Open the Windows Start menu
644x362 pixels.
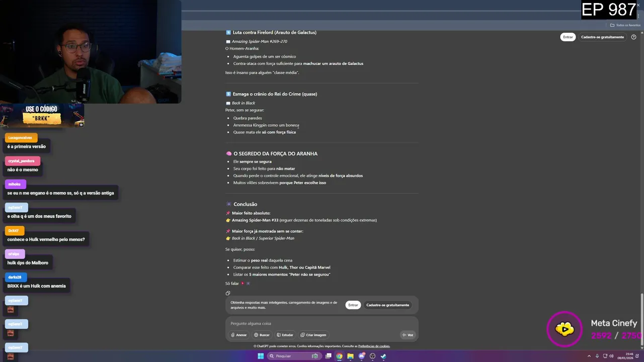[x=261, y=356]
